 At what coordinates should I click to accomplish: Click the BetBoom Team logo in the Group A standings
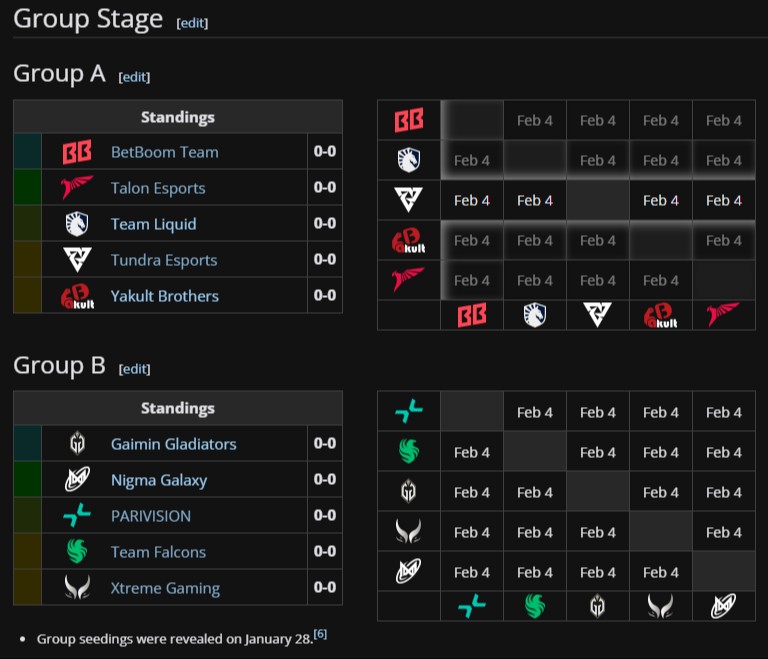(77, 152)
